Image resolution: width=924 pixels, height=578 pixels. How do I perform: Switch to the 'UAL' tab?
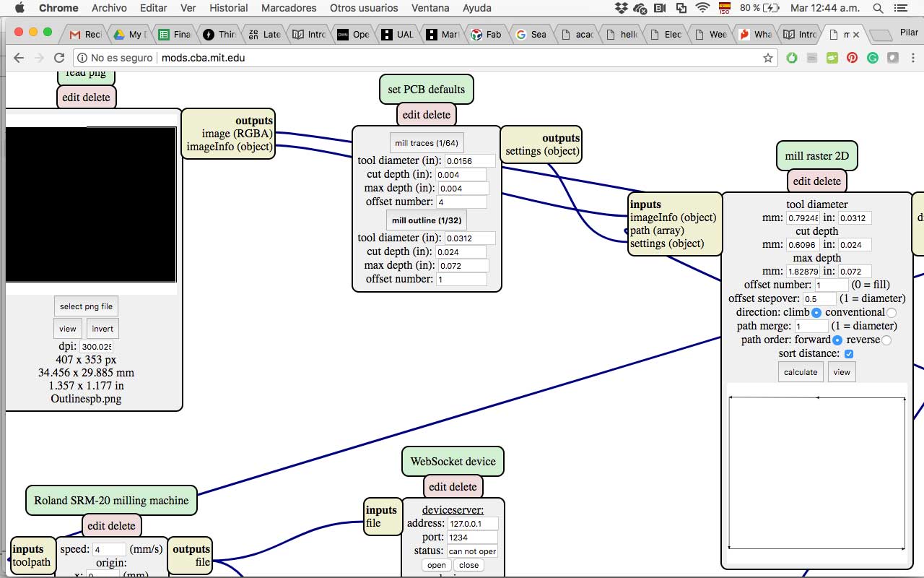click(x=397, y=34)
